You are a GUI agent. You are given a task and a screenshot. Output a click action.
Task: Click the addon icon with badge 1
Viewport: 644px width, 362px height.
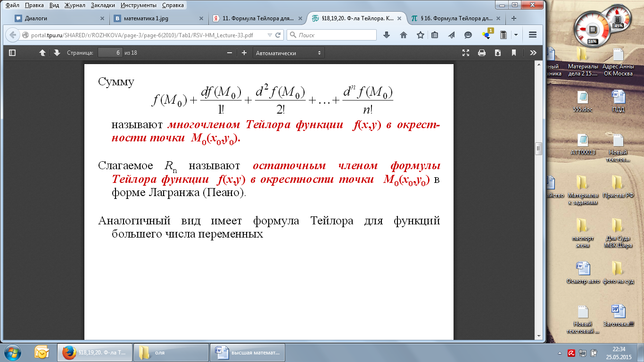click(487, 34)
